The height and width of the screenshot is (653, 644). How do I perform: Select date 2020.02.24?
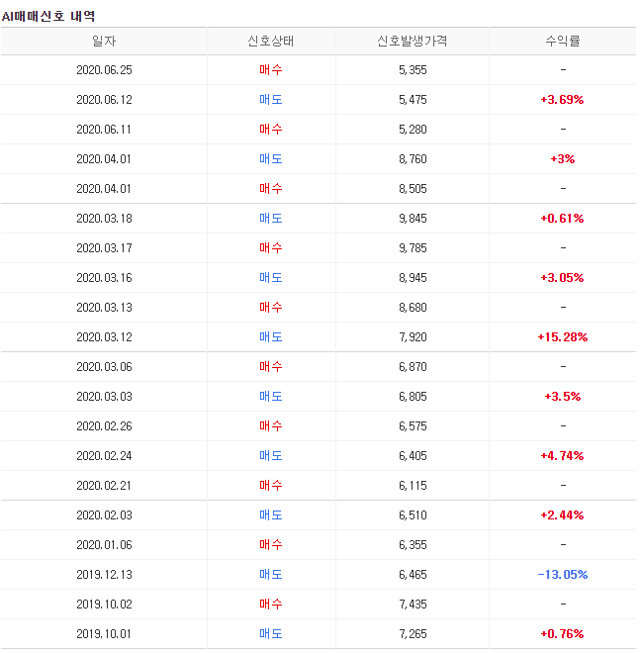tap(104, 456)
